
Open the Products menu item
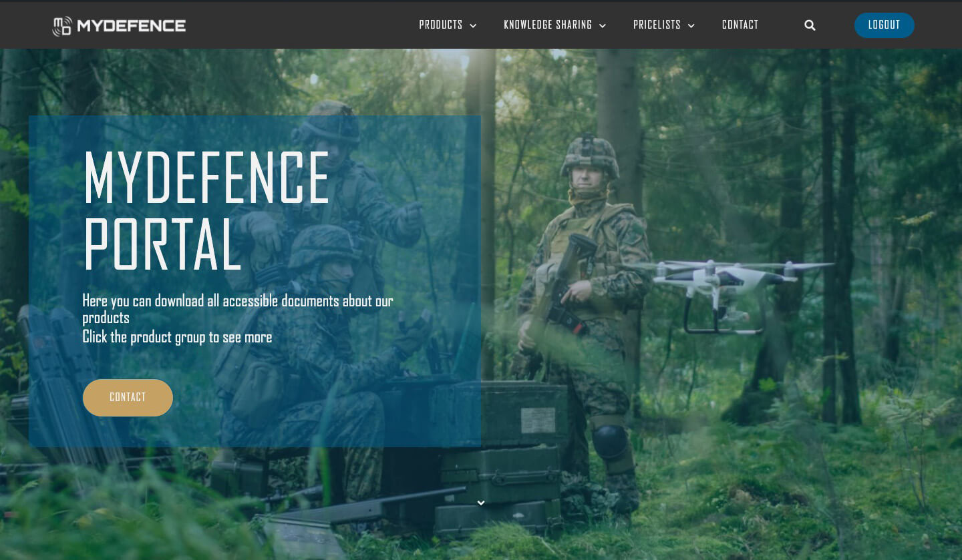pyautogui.click(x=441, y=25)
